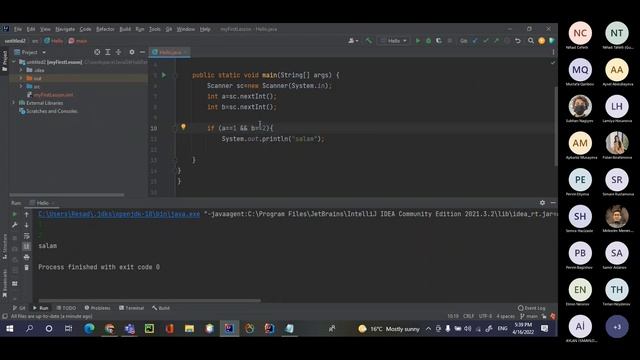Open the Git tool window tab
Image resolution: width=640 pixels, height=360 pixels.
point(19,308)
